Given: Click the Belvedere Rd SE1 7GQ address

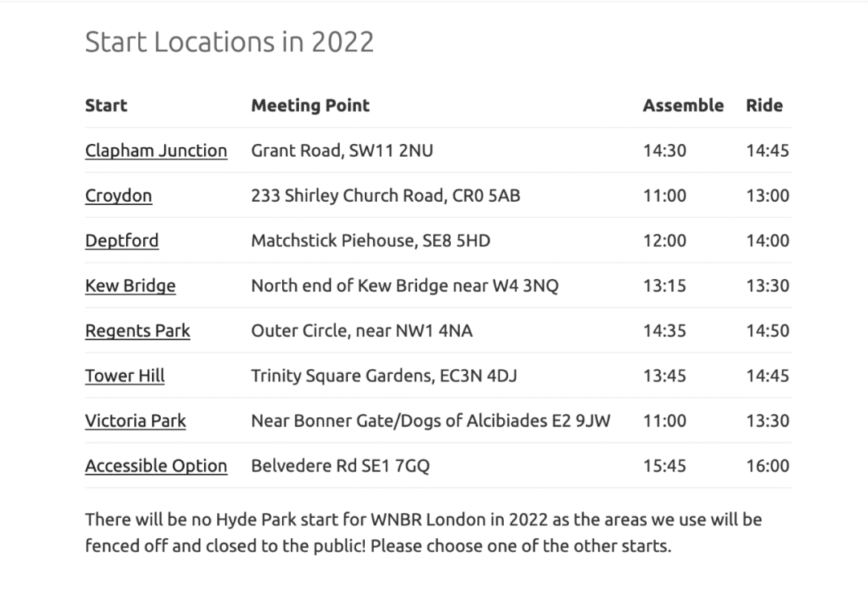Looking at the screenshot, I should point(340,466).
